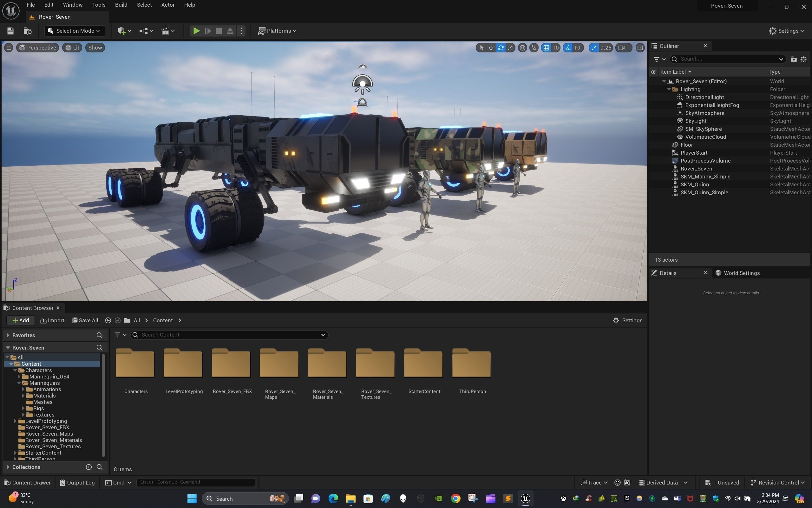This screenshot has height=508, width=812.
Task: Start Play in editor
Action: click(x=196, y=31)
